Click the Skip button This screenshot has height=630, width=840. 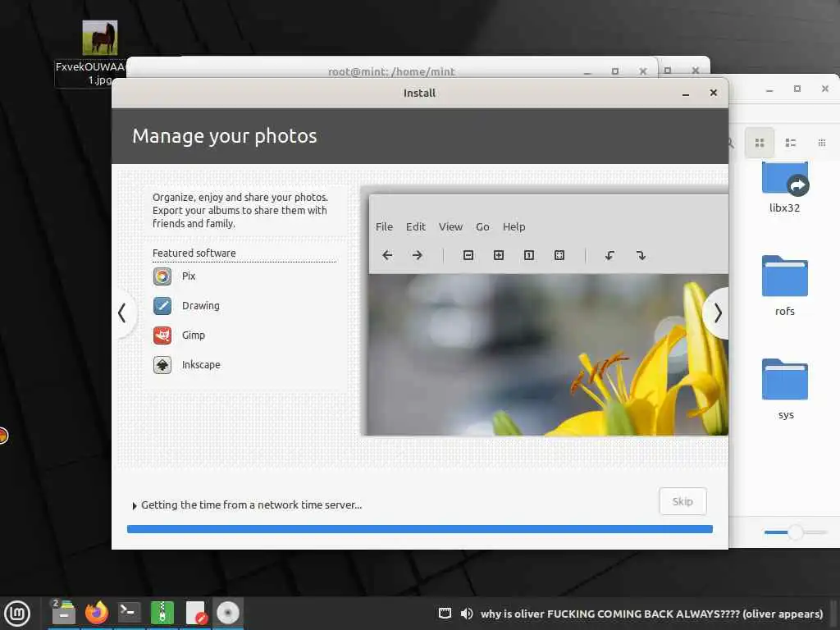click(x=682, y=501)
